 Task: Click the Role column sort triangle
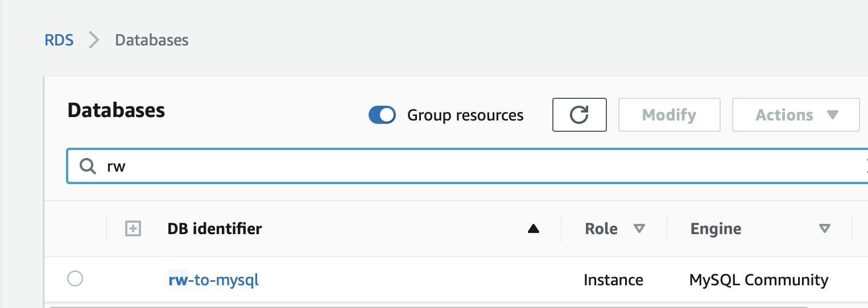click(639, 229)
